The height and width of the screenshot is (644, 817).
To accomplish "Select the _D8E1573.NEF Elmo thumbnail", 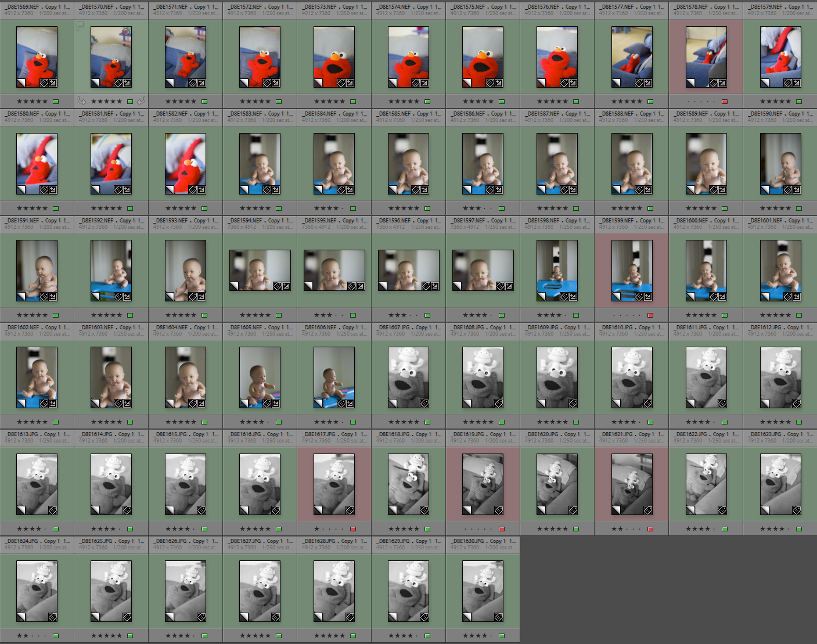I will coord(334,57).
